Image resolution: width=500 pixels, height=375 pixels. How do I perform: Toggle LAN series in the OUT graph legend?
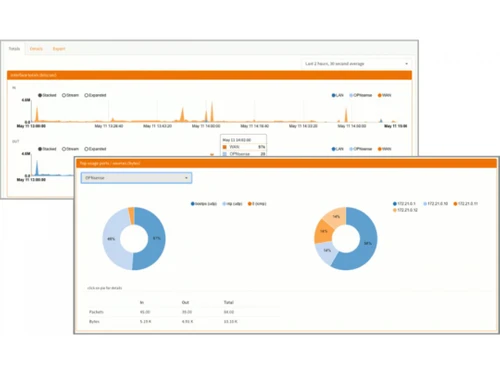337,149
